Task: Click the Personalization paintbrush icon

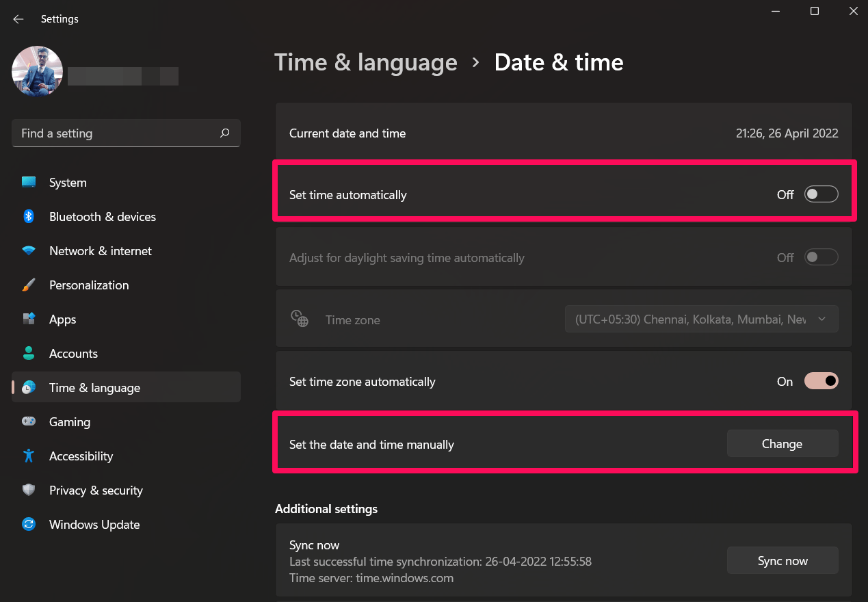Action: 29,285
